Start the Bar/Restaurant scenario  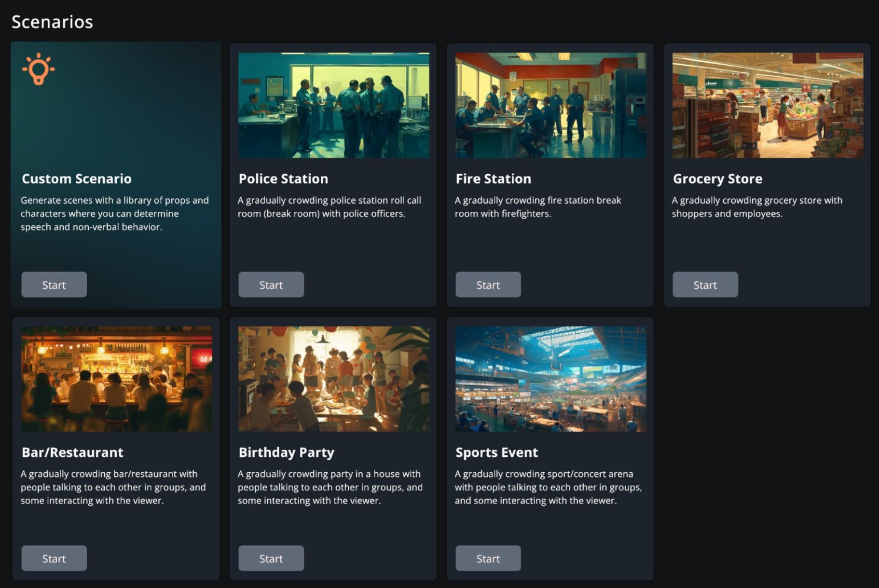[54, 558]
